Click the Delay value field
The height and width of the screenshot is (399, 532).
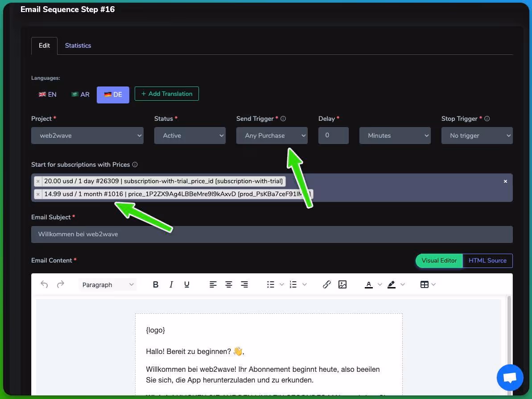pos(333,136)
